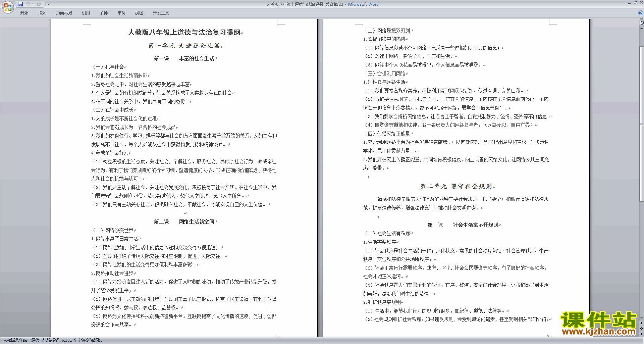Click line （四）传播网络正能量
Viewport: 644px width, 344px height.
(x=386, y=134)
